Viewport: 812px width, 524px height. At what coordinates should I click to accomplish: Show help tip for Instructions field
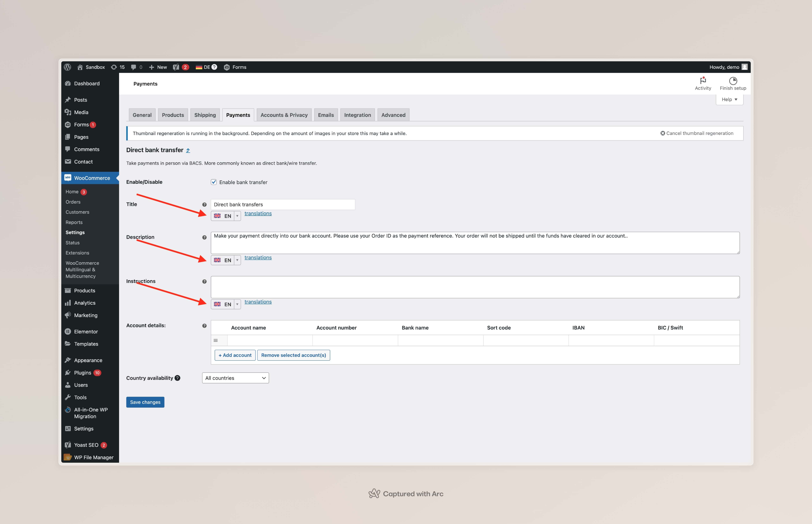click(204, 281)
